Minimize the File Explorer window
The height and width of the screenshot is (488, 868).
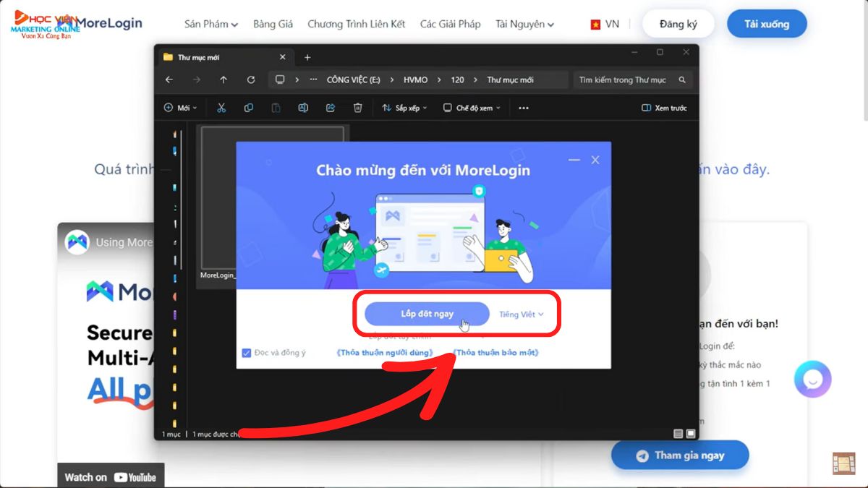634,52
